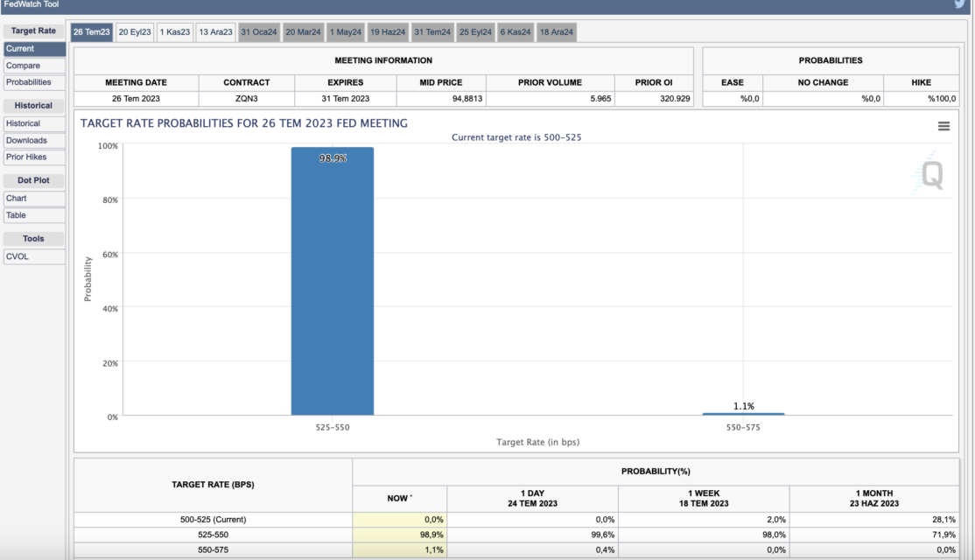
Task: Open the 31 Tem24 meeting tab
Action: 432,32
